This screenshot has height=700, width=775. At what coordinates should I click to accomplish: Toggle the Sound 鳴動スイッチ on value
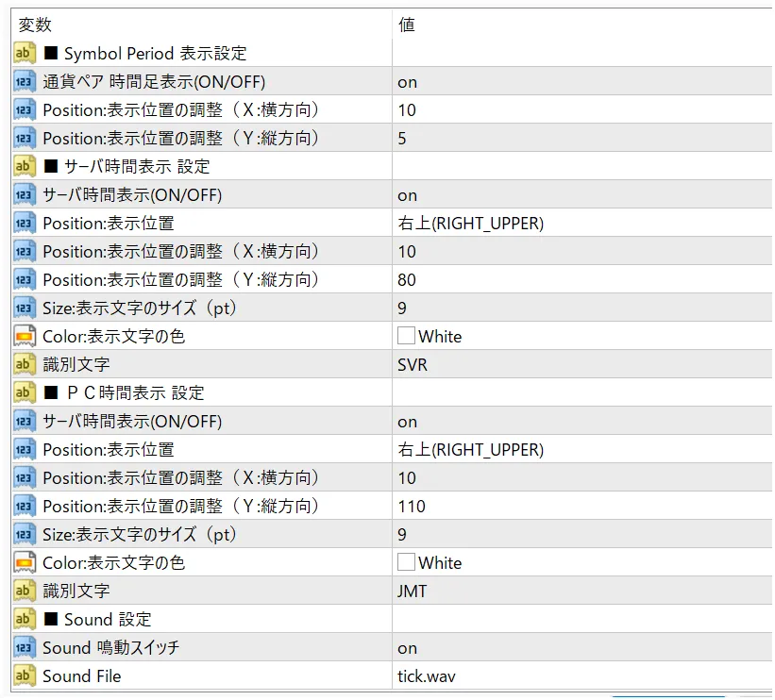click(x=408, y=648)
